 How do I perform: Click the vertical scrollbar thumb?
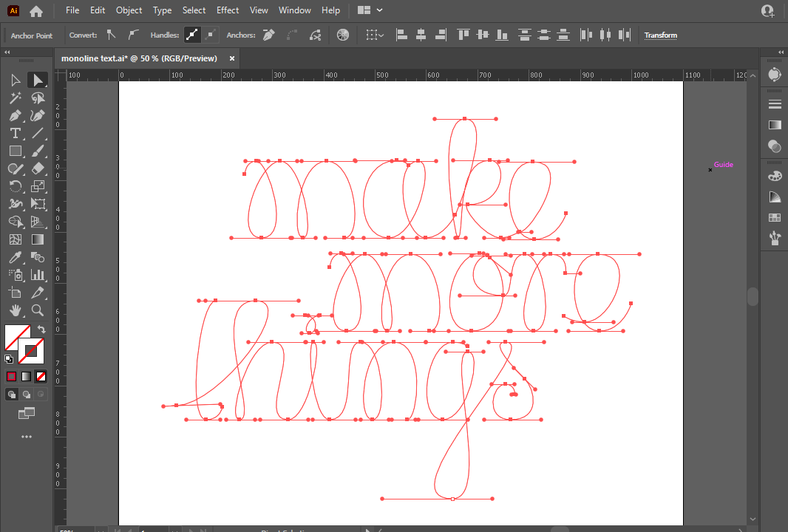(753, 296)
